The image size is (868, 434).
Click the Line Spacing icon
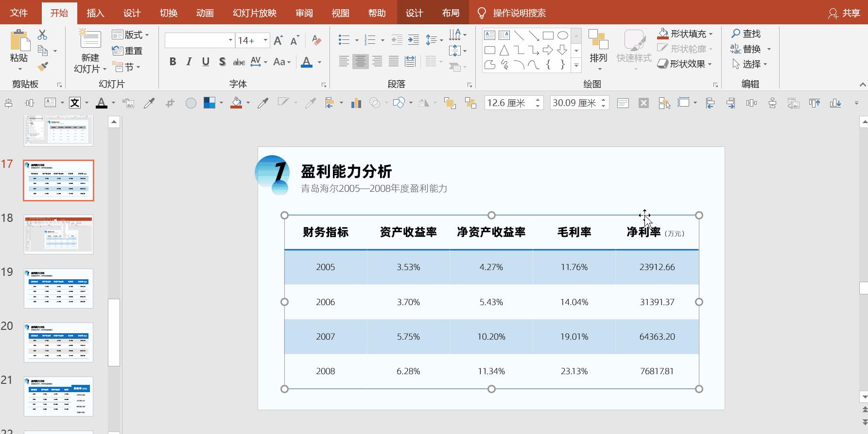pos(431,40)
